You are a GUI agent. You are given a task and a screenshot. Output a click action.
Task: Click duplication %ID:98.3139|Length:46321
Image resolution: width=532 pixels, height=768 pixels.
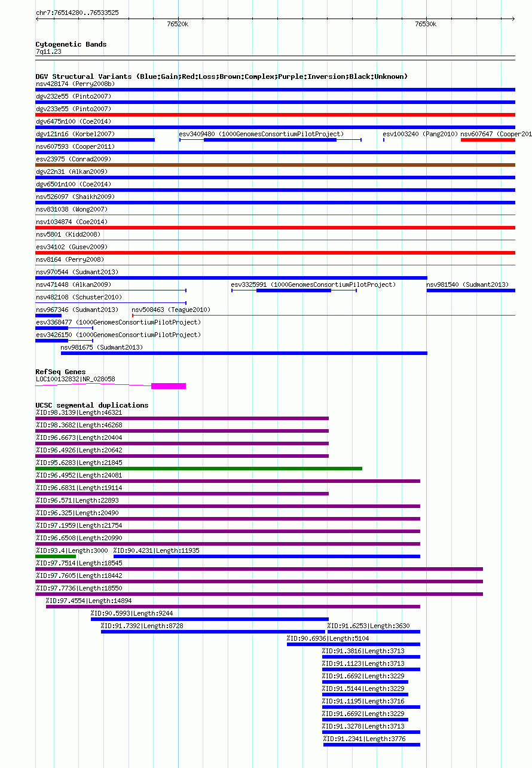pos(79,412)
